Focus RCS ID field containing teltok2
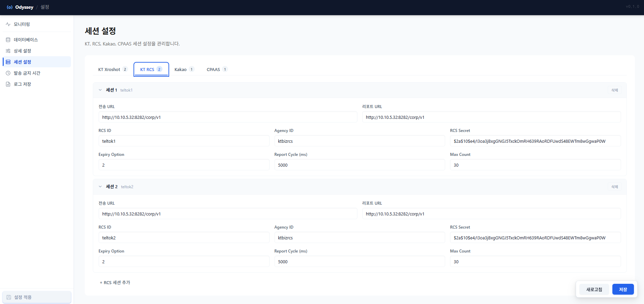The width and height of the screenshot is (644, 304). tap(184, 238)
